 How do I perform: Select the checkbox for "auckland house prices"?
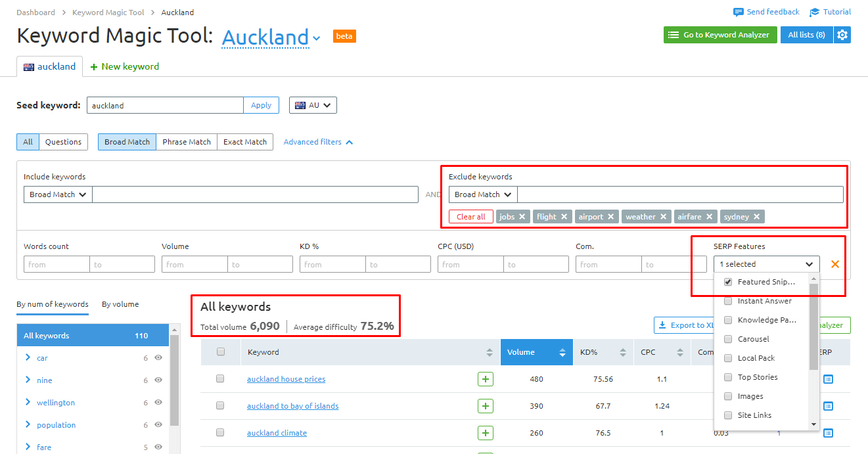tap(220, 379)
